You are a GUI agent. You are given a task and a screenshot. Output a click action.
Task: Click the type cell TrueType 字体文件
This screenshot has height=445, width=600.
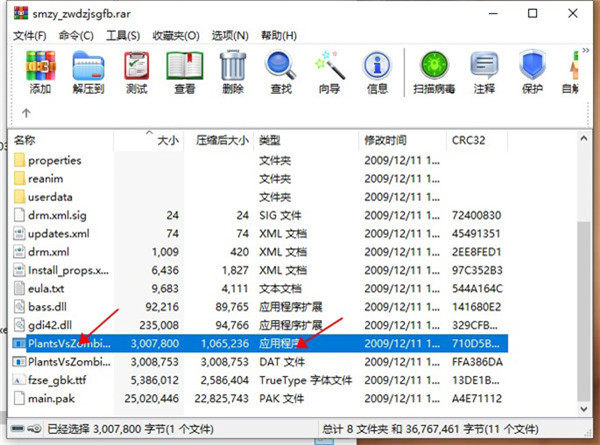click(x=305, y=380)
